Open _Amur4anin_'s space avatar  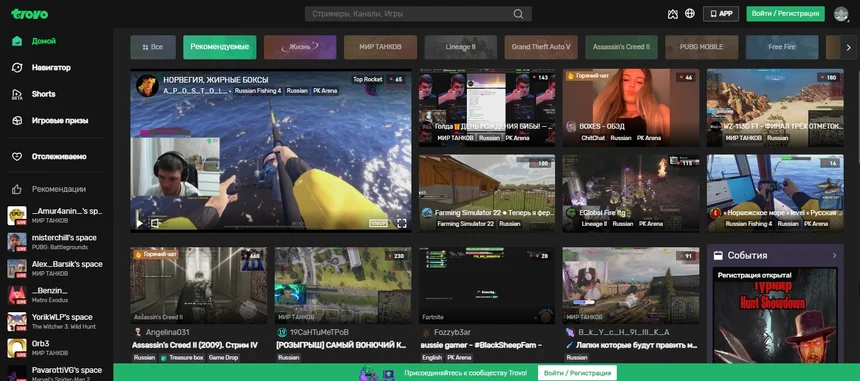click(x=17, y=215)
